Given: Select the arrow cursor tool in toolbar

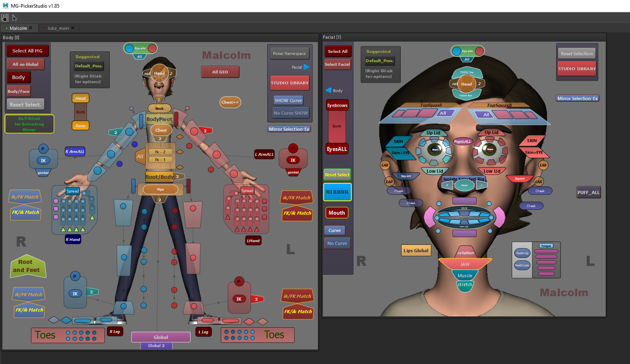Looking at the screenshot, I should tap(15, 18).
